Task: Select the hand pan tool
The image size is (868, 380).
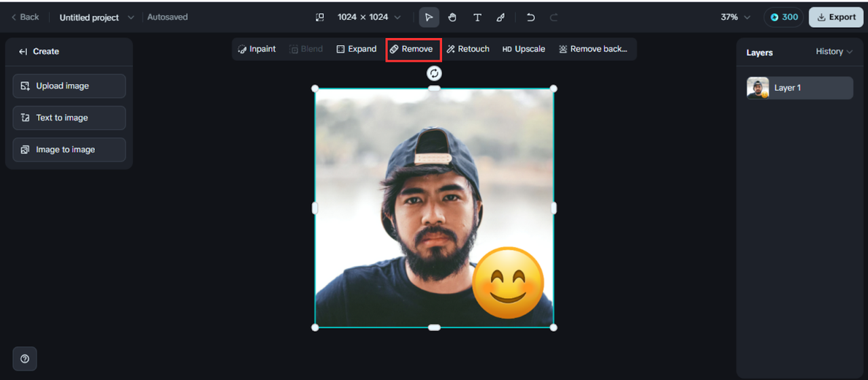Action: (x=452, y=17)
